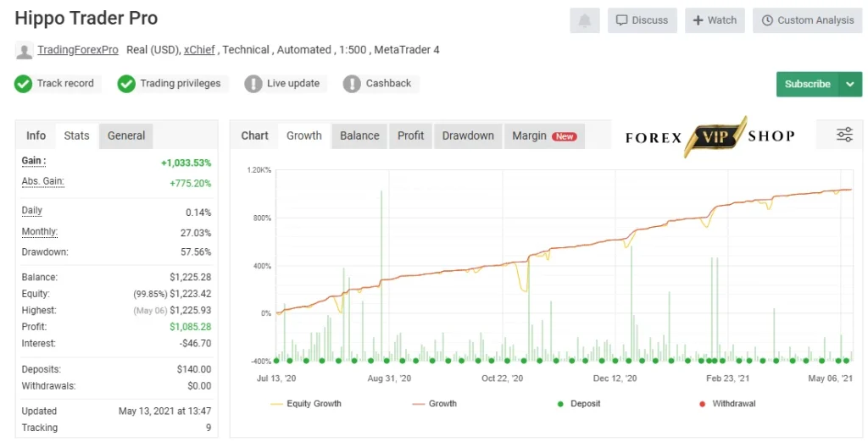Click the TradingForexPro user avatar icon
This screenshot has width=868, height=442.
pyautogui.click(x=24, y=50)
